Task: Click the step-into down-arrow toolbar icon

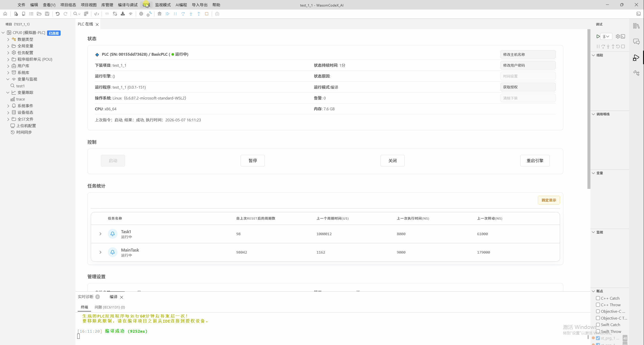Action: coord(191,14)
